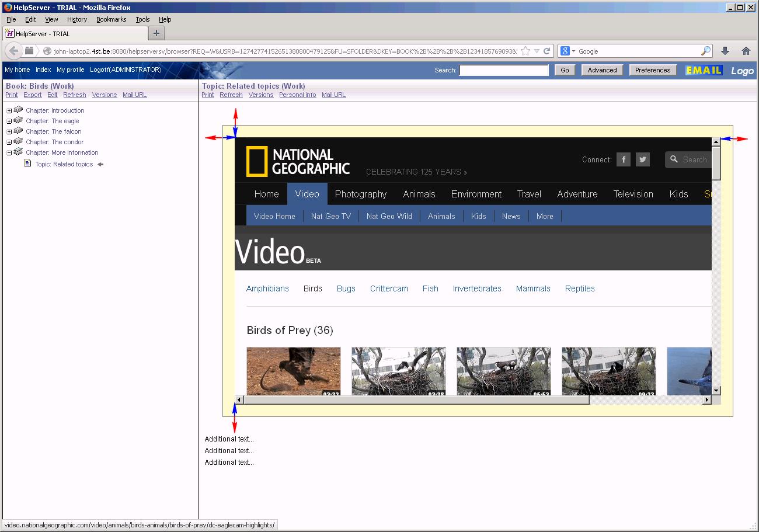Click in the HelpServer Search field

[x=504, y=70]
